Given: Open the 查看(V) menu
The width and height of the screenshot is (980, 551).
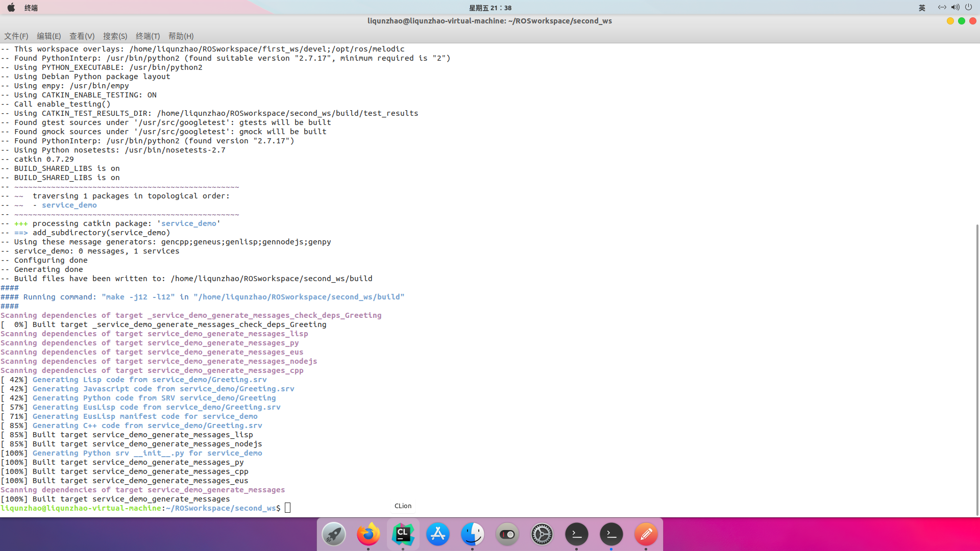Looking at the screenshot, I should pos(82,36).
